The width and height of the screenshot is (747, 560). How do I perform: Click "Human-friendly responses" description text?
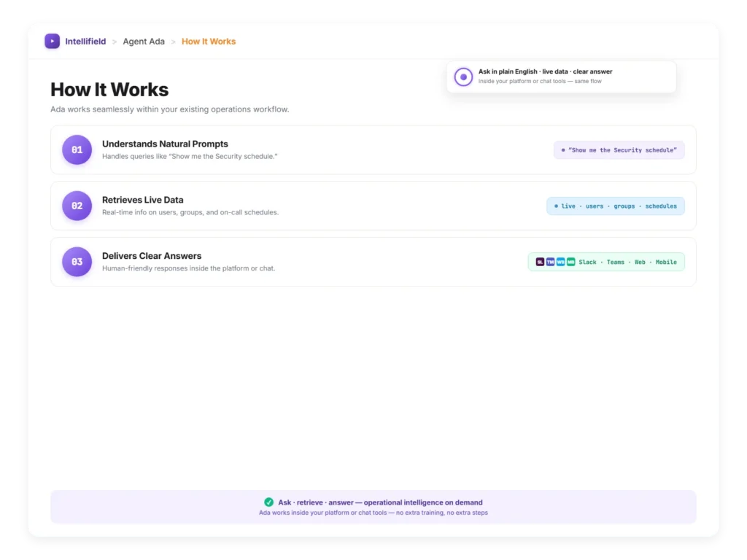[188, 268]
